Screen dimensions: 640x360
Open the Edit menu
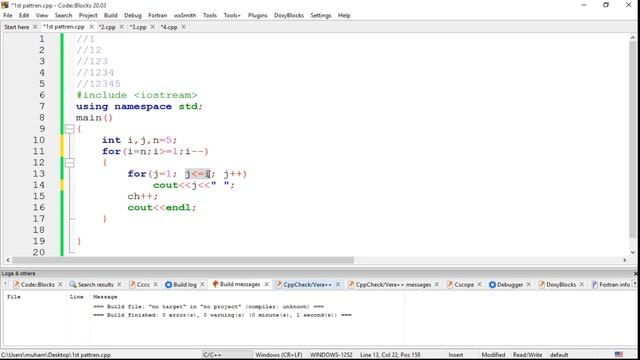click(24, 16)
